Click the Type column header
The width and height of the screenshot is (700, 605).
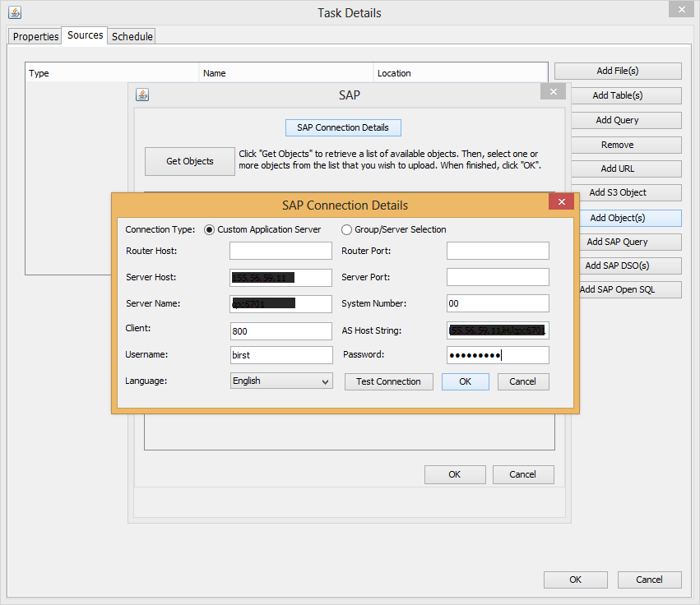tap(112, 73)
